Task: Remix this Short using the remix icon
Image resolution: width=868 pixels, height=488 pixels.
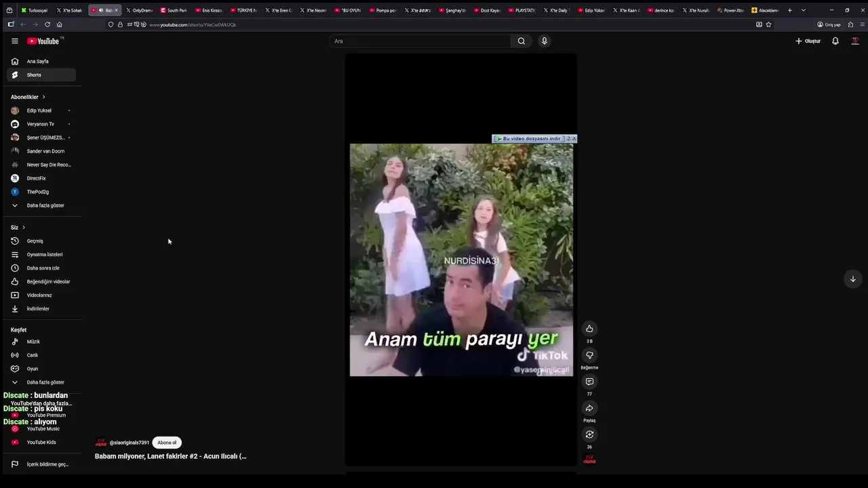Action: 589,434
